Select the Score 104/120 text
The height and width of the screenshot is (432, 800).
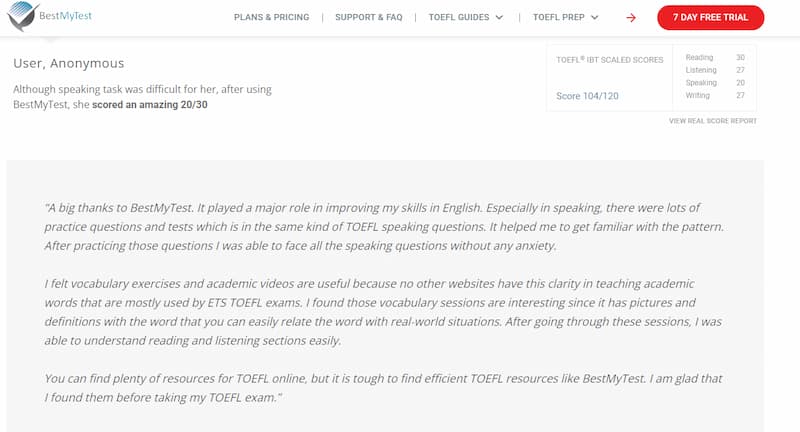(587, 96)
